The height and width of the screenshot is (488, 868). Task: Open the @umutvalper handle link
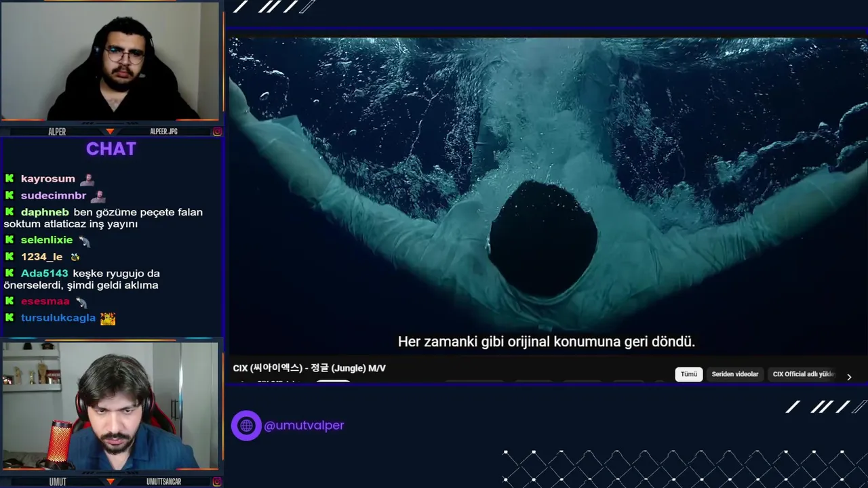tap(304, 426)
